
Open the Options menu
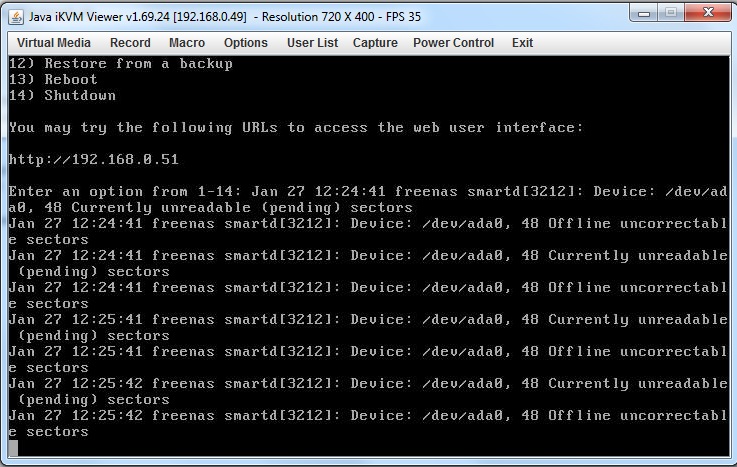246,43
